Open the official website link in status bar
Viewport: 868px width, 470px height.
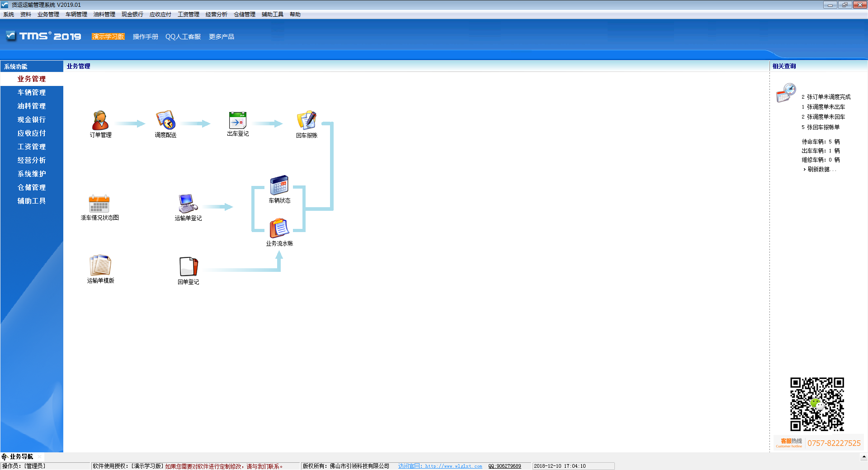tap(440, 466)
